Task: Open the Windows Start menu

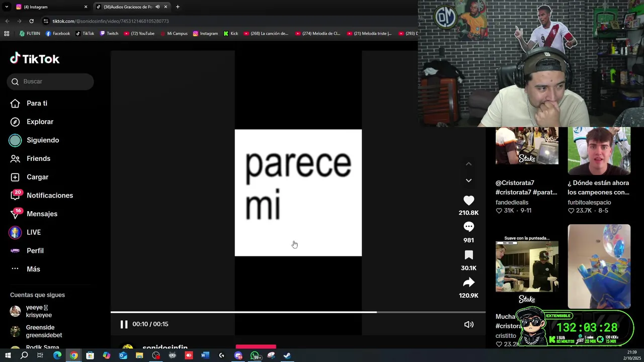Action: 8,355
